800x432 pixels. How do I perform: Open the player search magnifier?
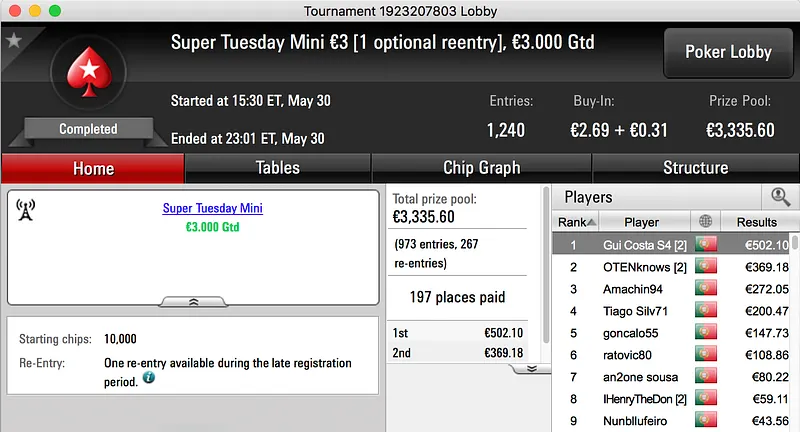tap(780, 197)
